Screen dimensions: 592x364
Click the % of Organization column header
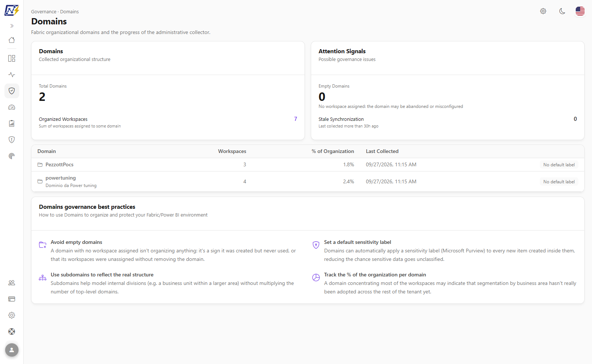point(333,151)
